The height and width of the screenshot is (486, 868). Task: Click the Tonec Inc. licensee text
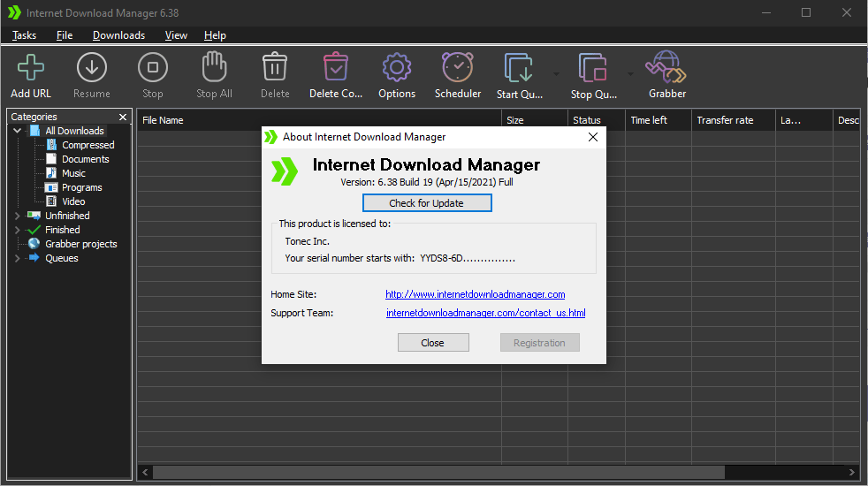click(x=308, y=241)
